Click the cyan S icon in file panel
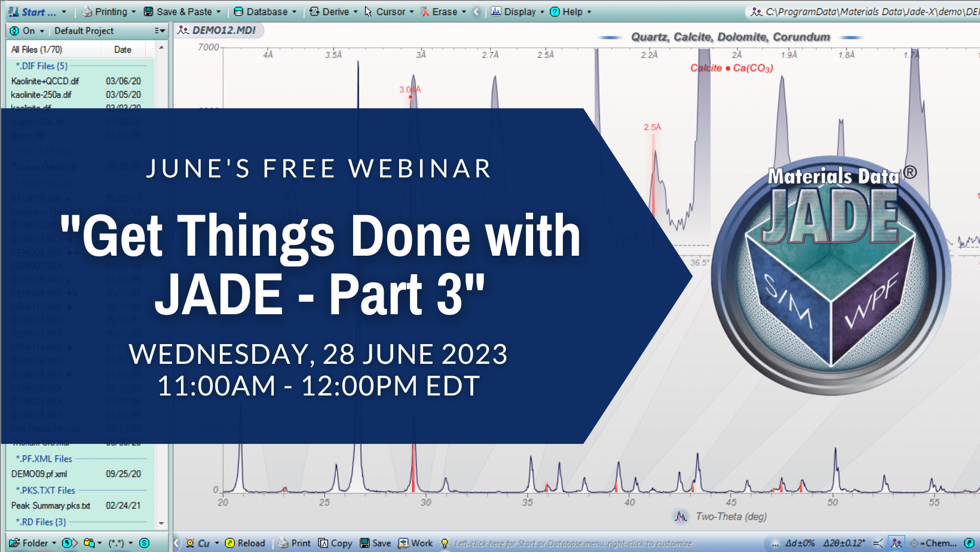Image resolution: width=980 pixels, height=552 pixels. click(144, 543)
